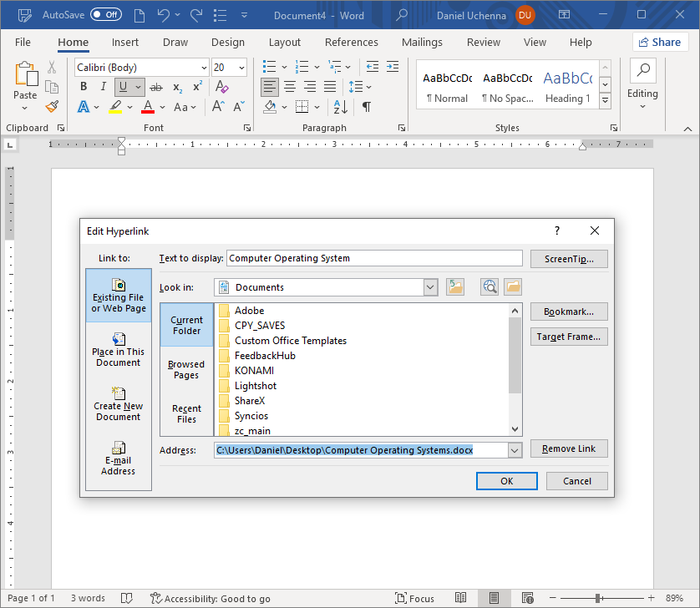700x608 pixels.
Task: Open the ScreenTip dialog
Action: [x=569, y=259]
